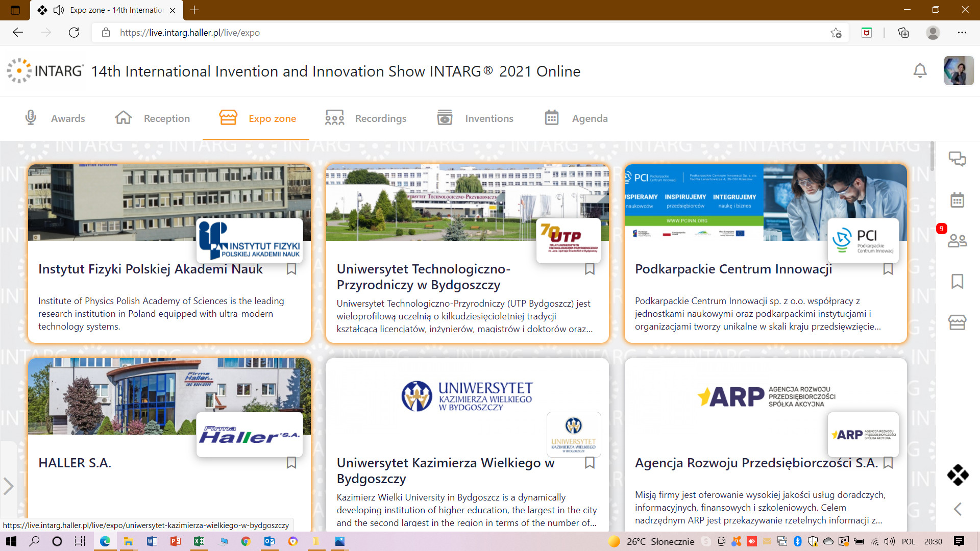Open the chat panel icon in the sidebar

click(957, 159)
